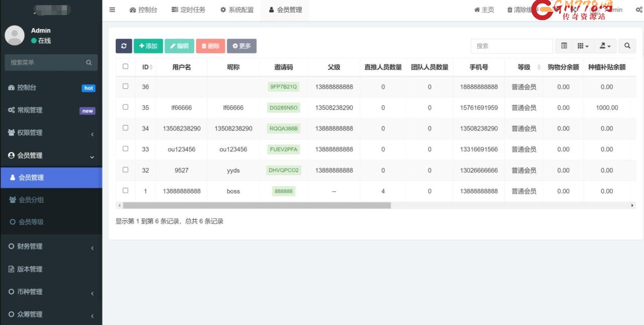644x325 pixels.
Task: Sort the table by ID column
Action: (146, 67)
